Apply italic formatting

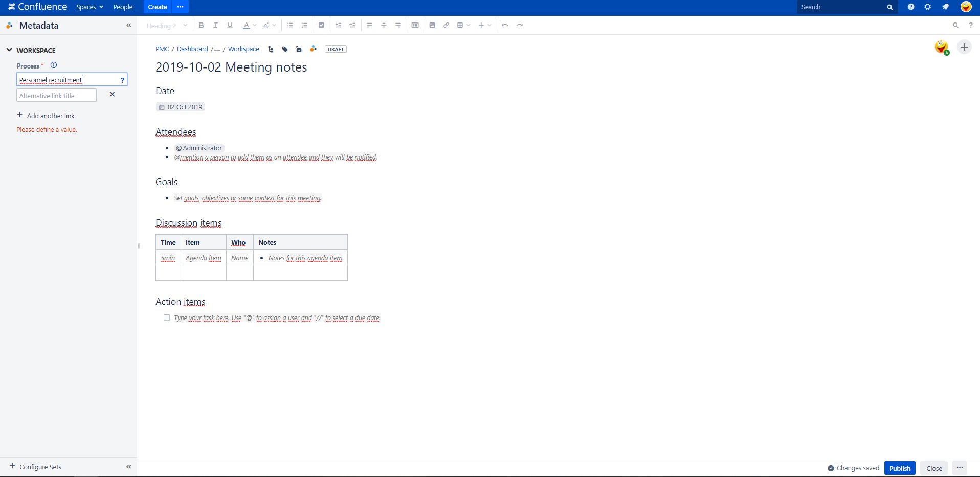point(215,25)
